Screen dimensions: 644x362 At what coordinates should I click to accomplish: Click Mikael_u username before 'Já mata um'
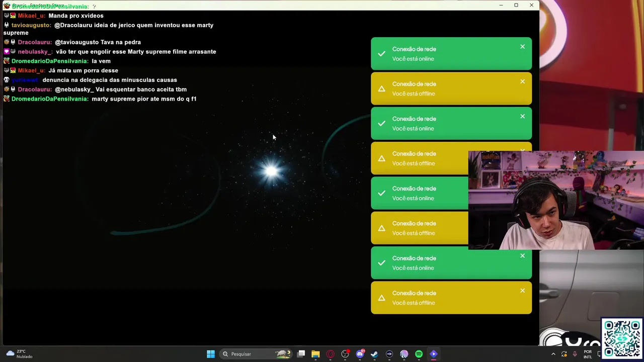pyautogui.click(x=32, y=70)
